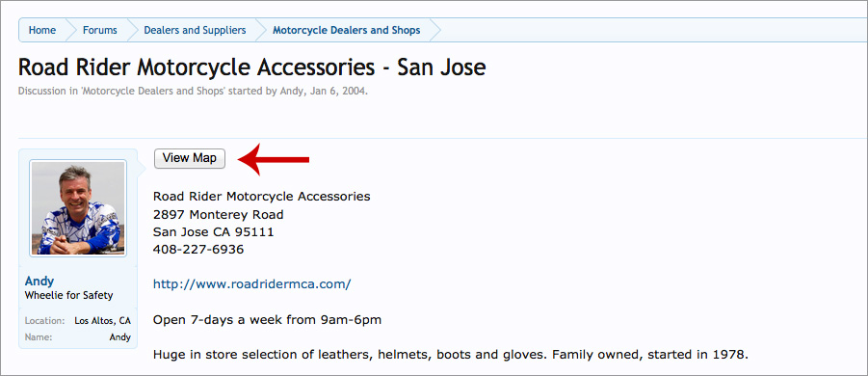Click the Wheelie for Safety user title
The height and width of the screenshot is (376, 868).
(x=68, y=295)
